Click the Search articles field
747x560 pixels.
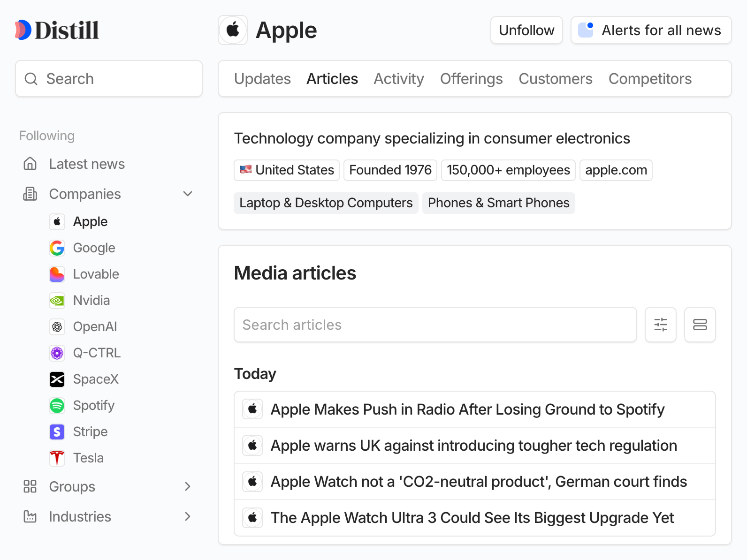[x=435, y=325]
